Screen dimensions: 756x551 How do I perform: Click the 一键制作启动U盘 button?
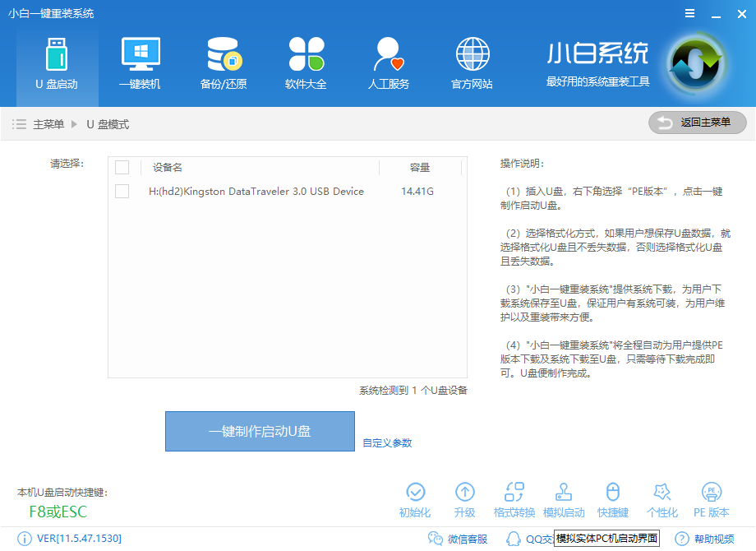pyautogui.click(x=260, y=431)
